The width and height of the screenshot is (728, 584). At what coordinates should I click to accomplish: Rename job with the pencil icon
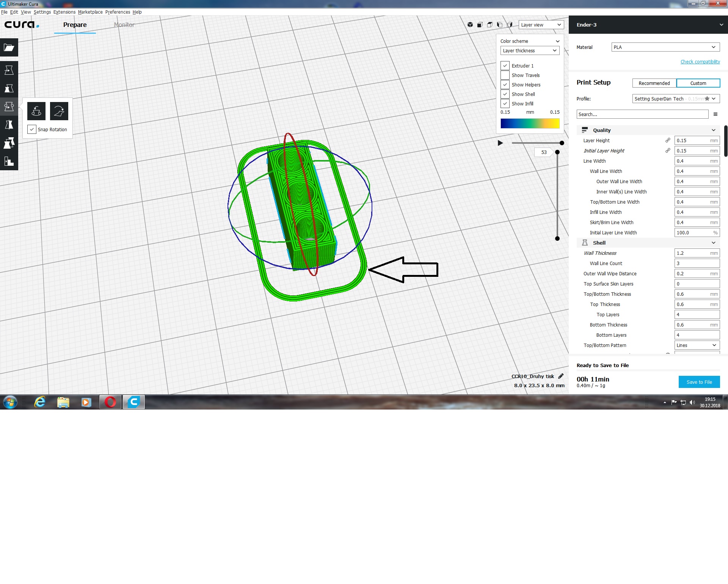point(561,376)
